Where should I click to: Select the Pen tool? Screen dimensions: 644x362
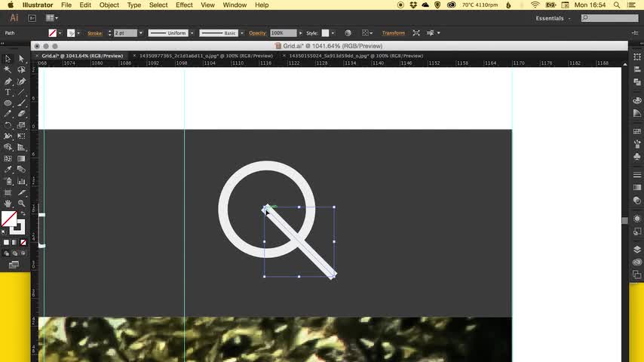[8, 81]
